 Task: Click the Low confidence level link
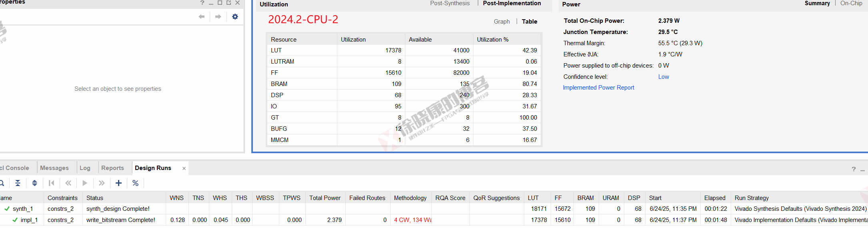click(x=664, y=77)
